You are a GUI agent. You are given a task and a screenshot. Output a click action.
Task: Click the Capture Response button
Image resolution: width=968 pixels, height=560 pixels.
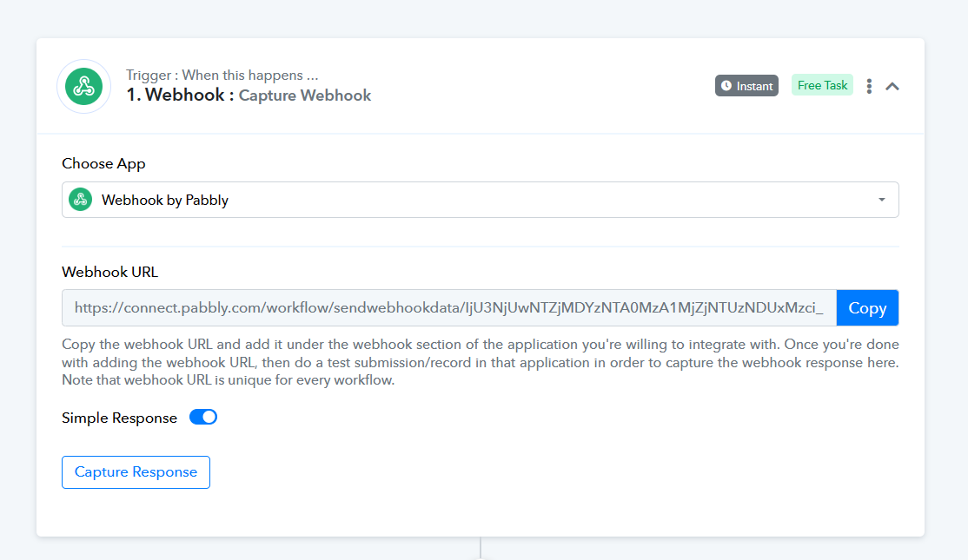136,472
